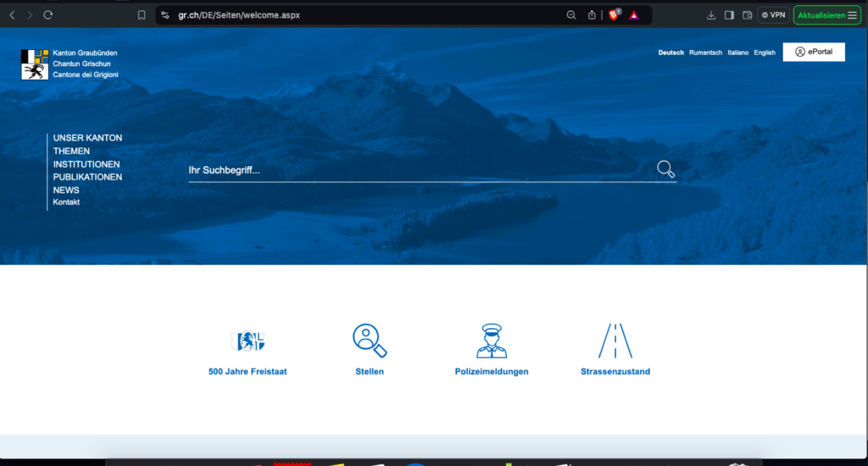The image size is (868, 466).
Task: Click the Aktualisieren update button
Action: (827, 15)
